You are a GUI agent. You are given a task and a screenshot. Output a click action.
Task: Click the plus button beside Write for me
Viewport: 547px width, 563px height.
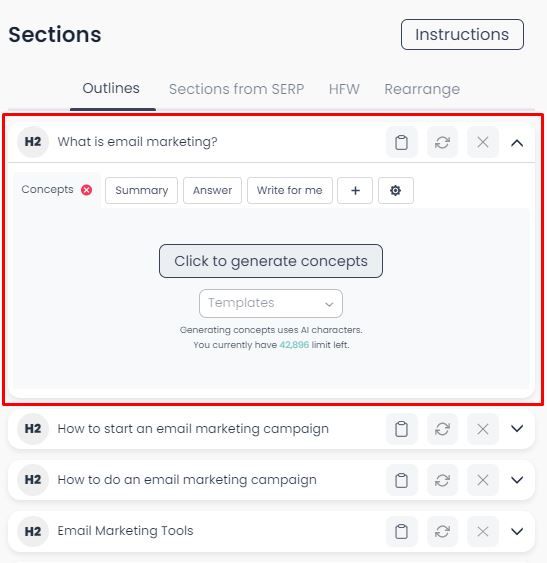(355, 190)
